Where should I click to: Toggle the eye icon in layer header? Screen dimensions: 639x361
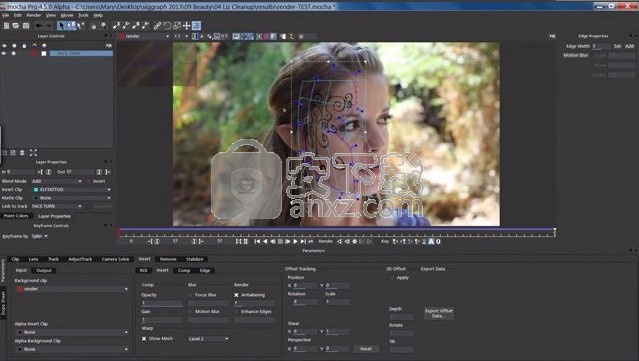click(x=4, y=46)
